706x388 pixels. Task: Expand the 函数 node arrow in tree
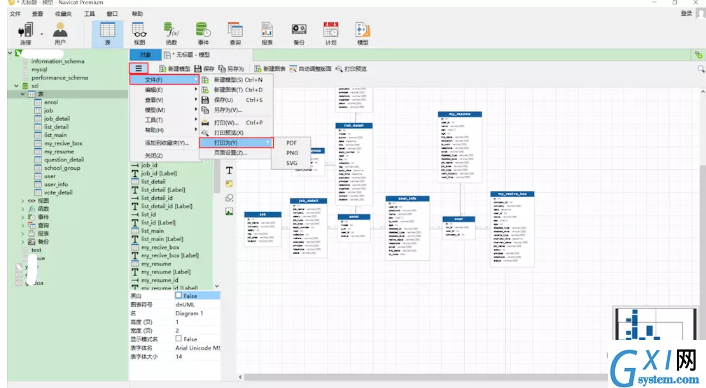(x=23, y=209)
